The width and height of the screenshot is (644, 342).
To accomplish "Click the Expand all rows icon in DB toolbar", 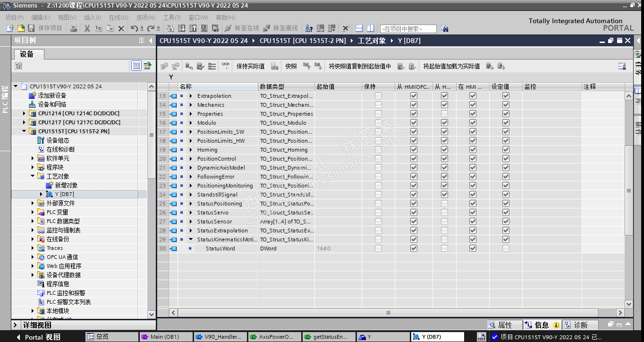I will coord(212,66).
